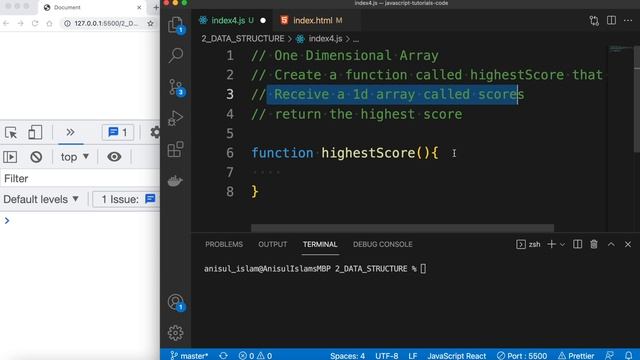Maximize the terminal panel size
The height and width of the screenshot is (360, 640).
click(611, 244)
